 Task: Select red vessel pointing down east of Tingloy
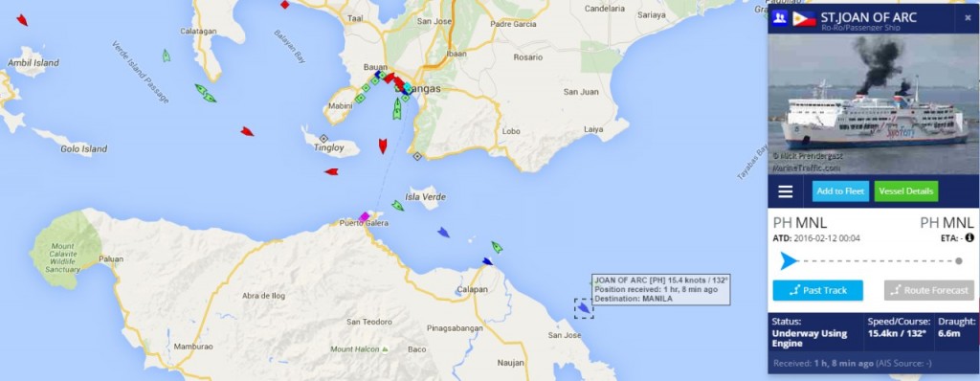point(383,146)
